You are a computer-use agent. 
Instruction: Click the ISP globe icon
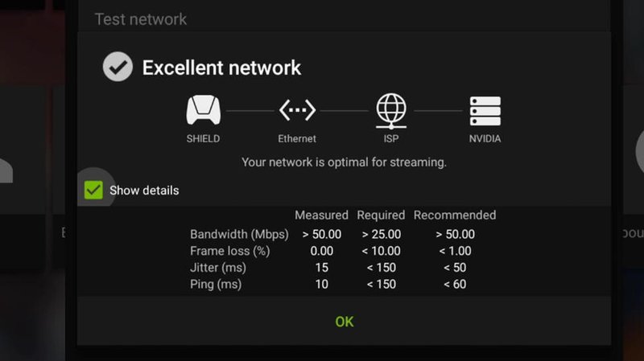pos(391,111)
